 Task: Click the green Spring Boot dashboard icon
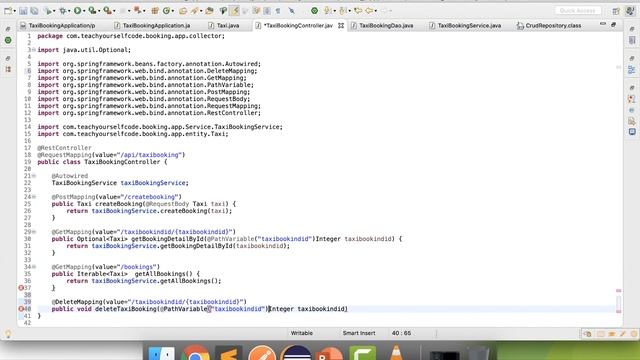click(314, 11)
